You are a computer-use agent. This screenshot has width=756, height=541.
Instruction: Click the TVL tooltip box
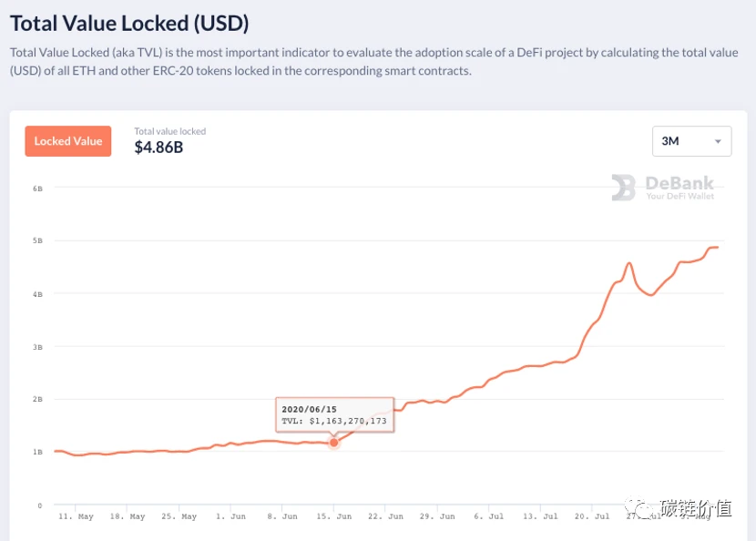334,415
